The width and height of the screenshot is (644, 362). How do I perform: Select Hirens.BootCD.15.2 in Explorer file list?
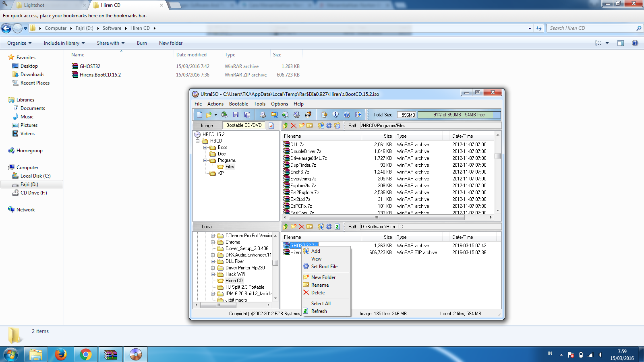(x=100, y=75)
